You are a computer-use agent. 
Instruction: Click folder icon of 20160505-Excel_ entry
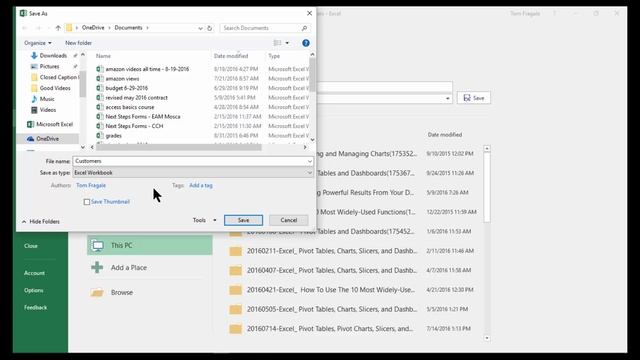pos(235,309)
